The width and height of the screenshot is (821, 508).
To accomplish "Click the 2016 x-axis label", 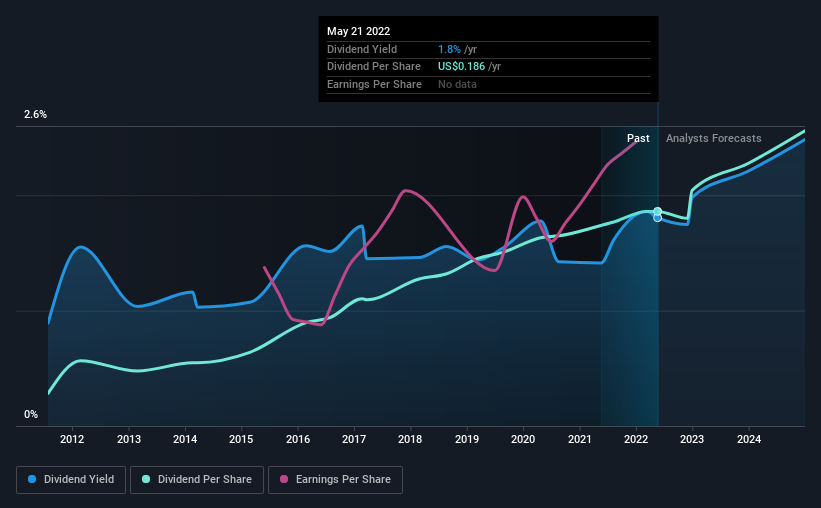I will 298,439.
